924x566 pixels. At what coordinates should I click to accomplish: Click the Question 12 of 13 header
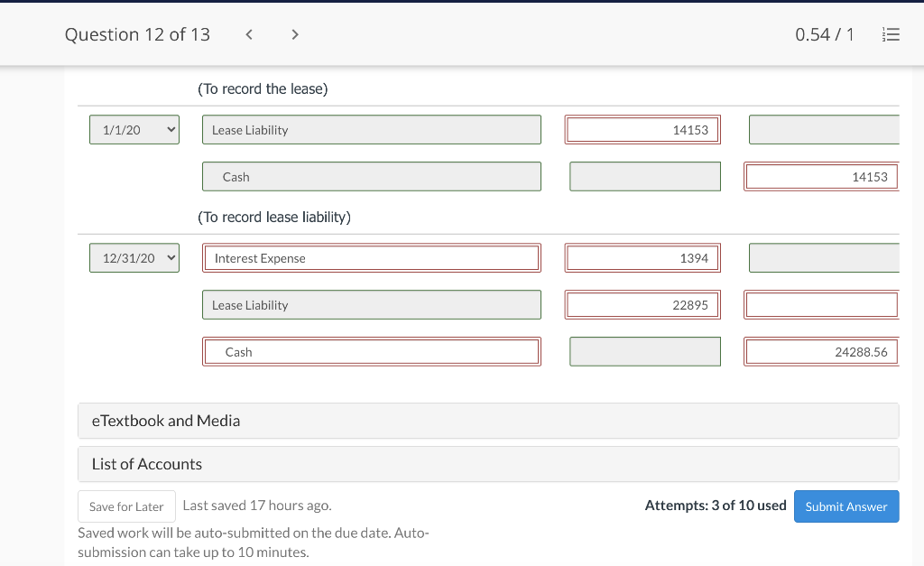click(137, 34)
